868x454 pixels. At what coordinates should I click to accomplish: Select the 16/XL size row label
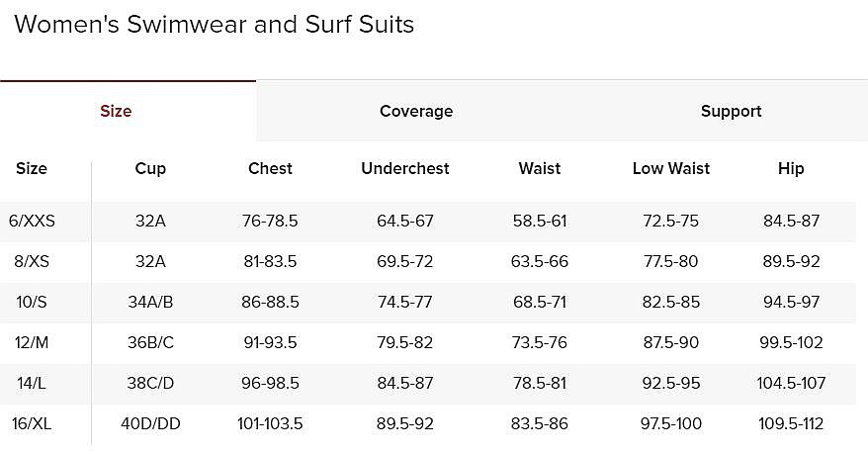32,423
